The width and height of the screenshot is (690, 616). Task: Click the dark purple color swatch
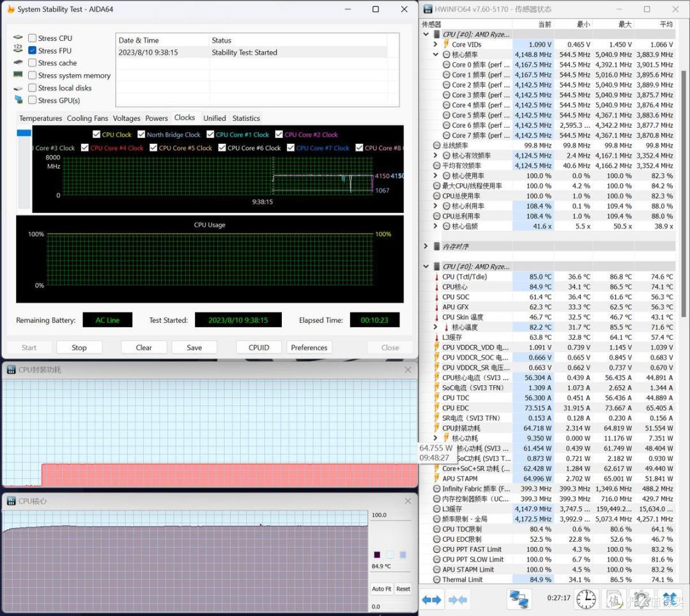click(377, 555)
